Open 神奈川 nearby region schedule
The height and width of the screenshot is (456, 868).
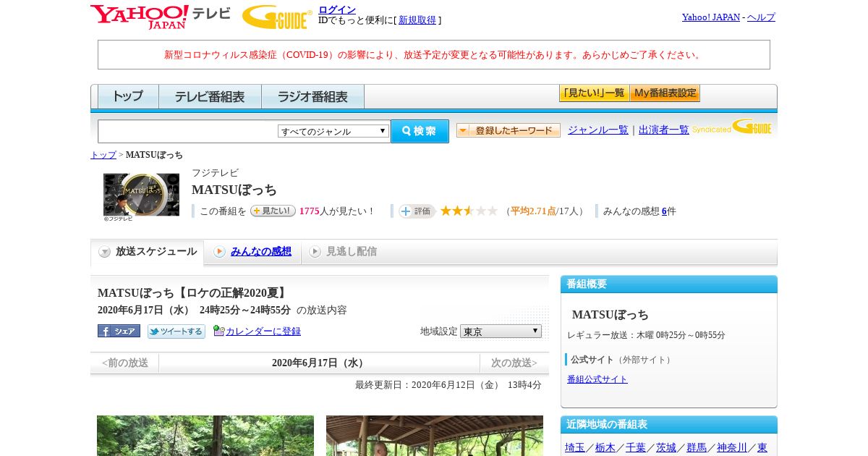point(732,447)
